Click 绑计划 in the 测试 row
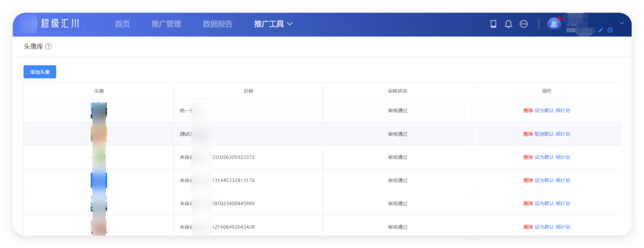 tap(563, 134)
